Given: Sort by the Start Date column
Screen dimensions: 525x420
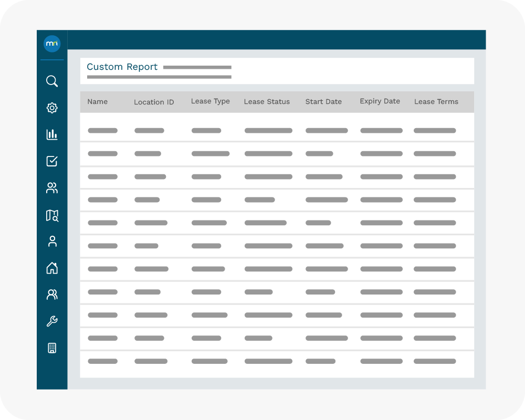Looking at the screenshot, I should tap(323, 102).
